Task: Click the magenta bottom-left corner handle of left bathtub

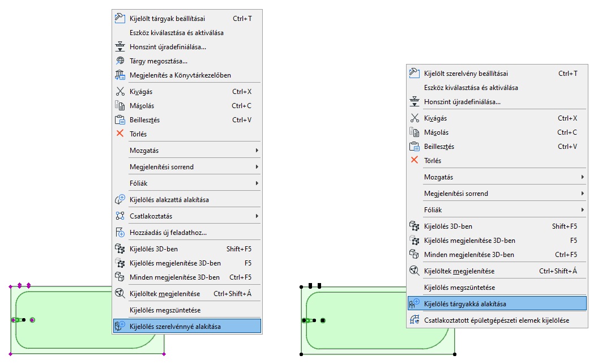Action: (x=11, y=354)
